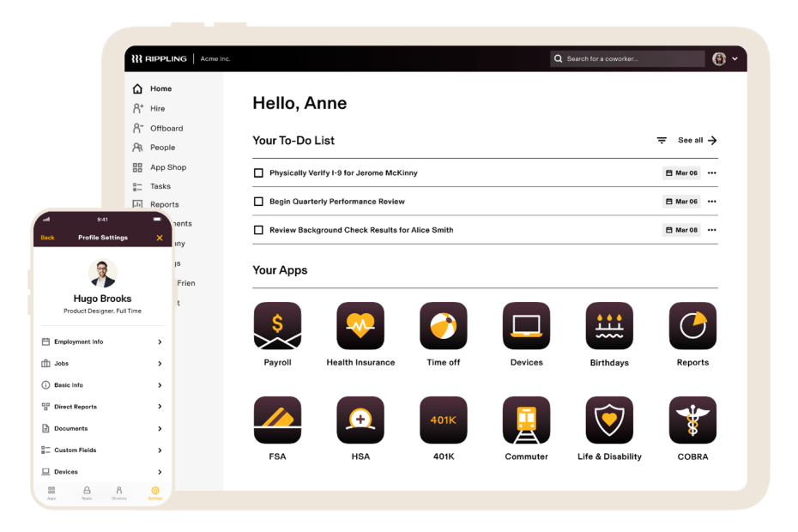Expand Jobs section chevron
Viewport: 798px width, 532px height.
[160, 364]
